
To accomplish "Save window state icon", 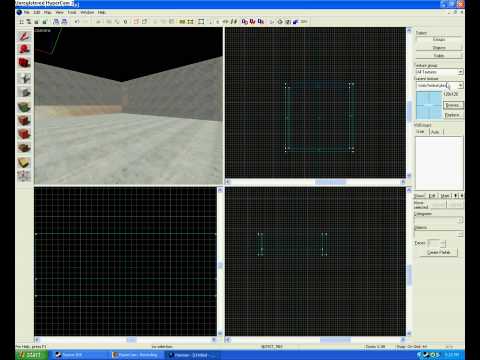I will click(x=64, y=22).
